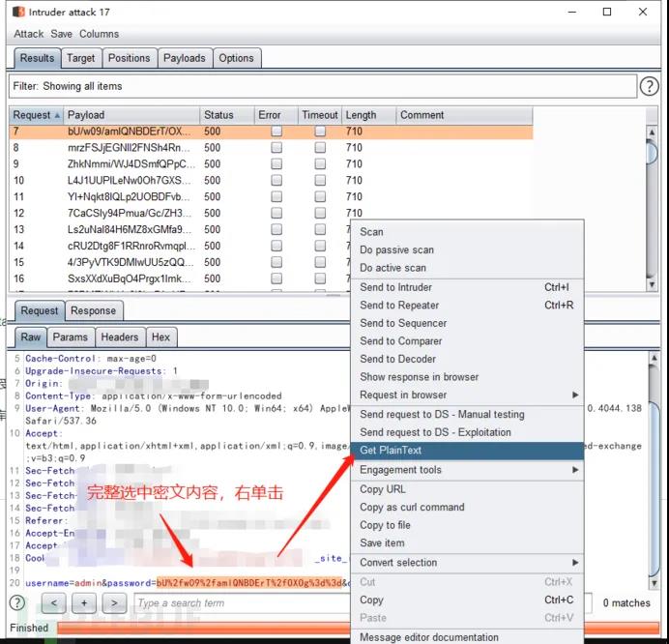Select Save item
The width and height of the screenshot is (669, 644).
(467, 542)
